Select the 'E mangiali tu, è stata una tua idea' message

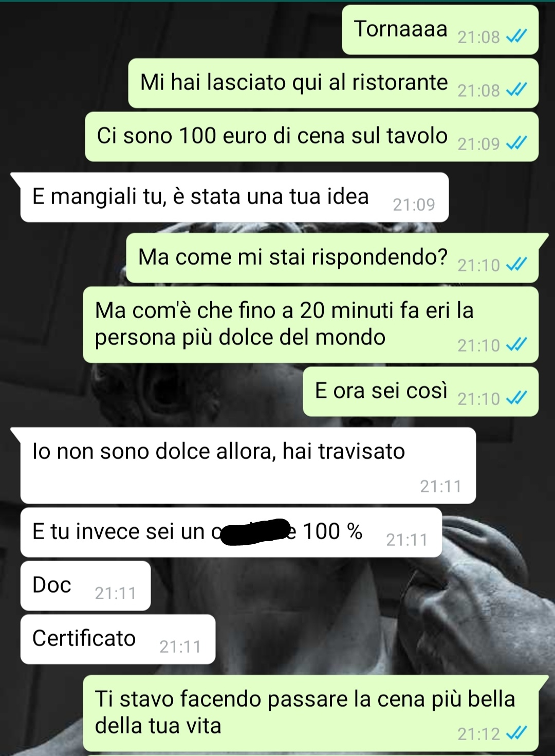point(234,197)
